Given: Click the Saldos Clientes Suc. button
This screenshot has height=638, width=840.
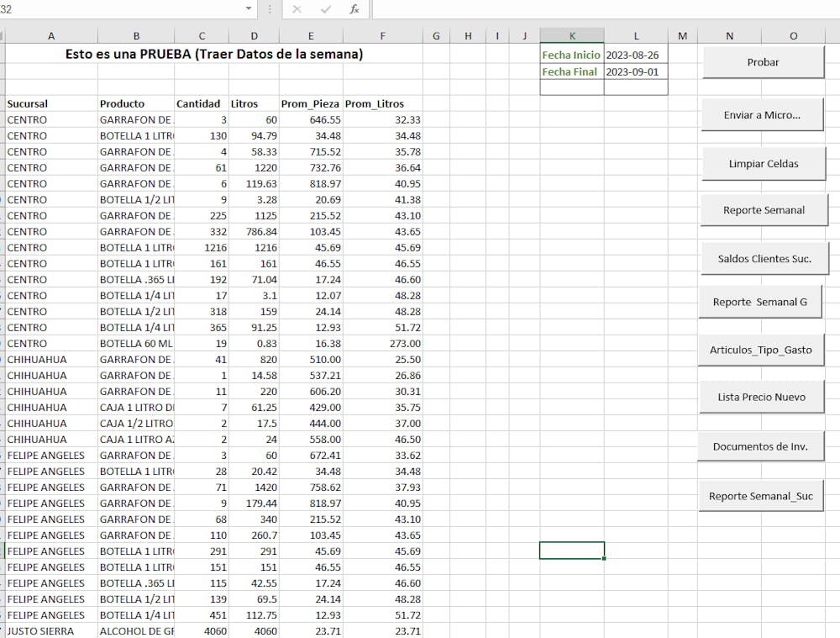Looking at the screenshot, I should tap(764, 258).
